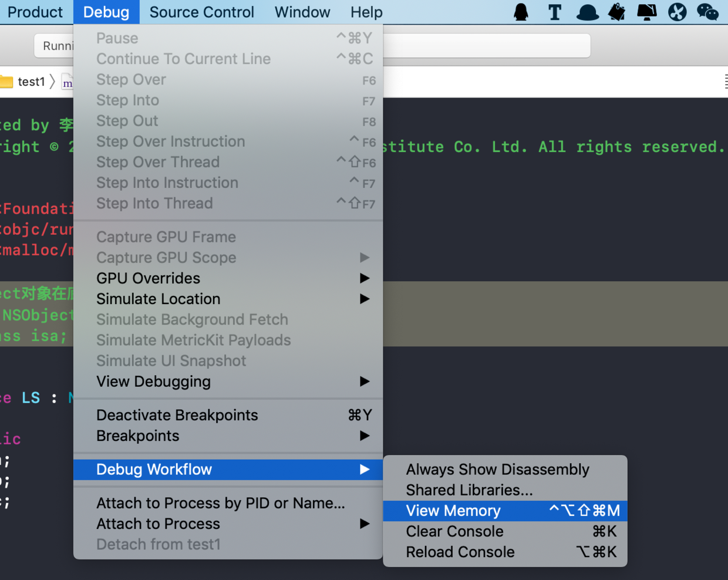728x580 pixels.
Task: Toggle Deactivate Breakpoints
Action: coord(228,415)
